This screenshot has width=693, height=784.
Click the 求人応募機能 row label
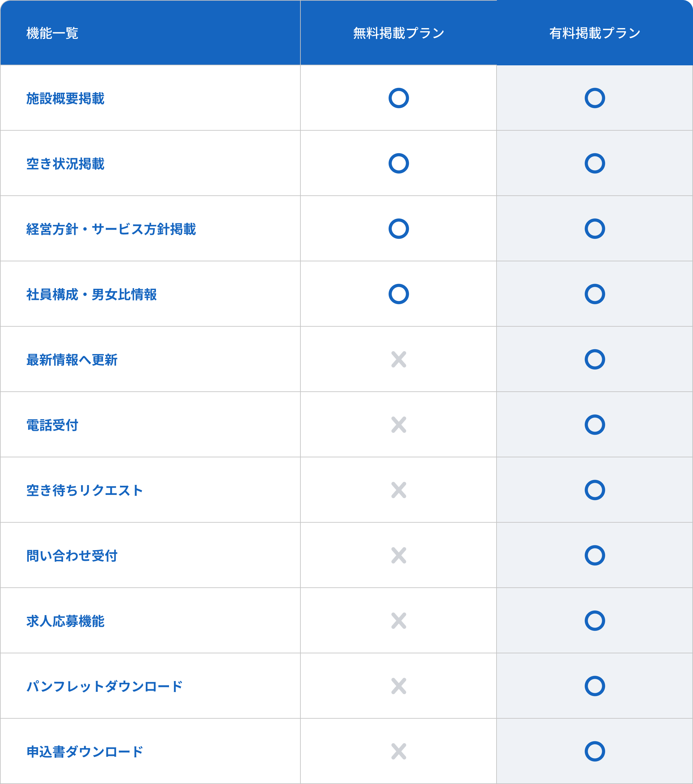[x=65, y=621]
